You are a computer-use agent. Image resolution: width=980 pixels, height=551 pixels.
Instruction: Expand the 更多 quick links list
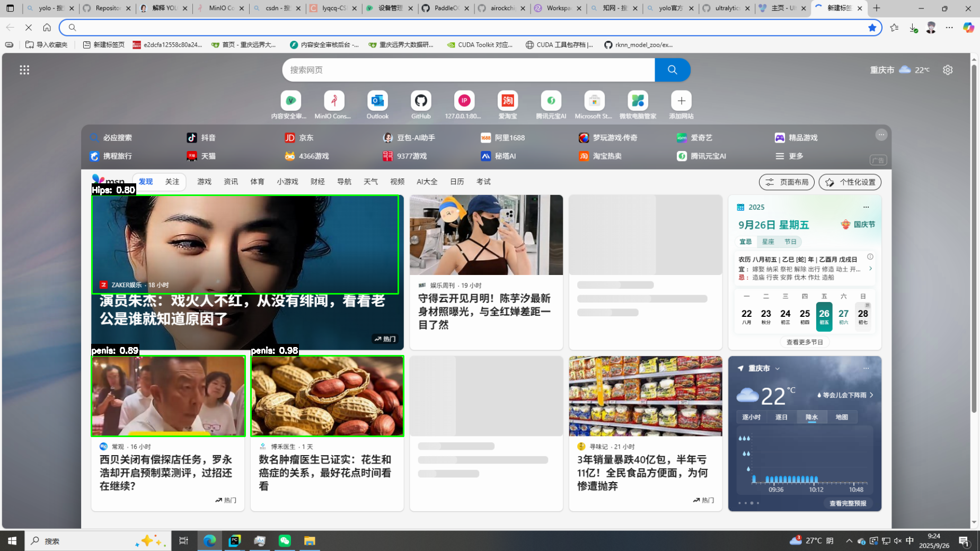tap(790, 156)
